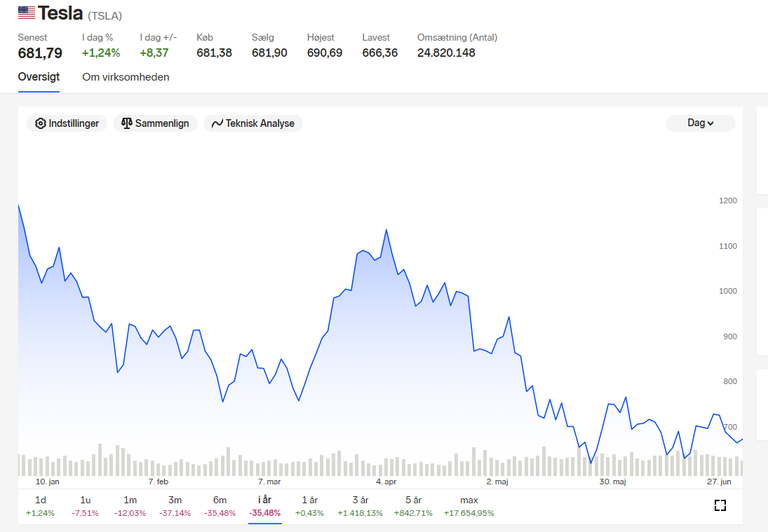Select the 1d time range

point(40,506)
